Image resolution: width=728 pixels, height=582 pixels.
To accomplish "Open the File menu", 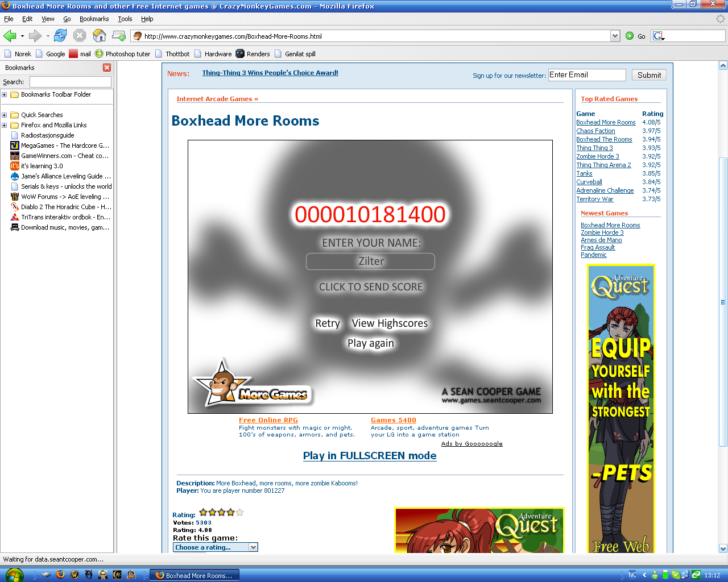I will 9,19.
